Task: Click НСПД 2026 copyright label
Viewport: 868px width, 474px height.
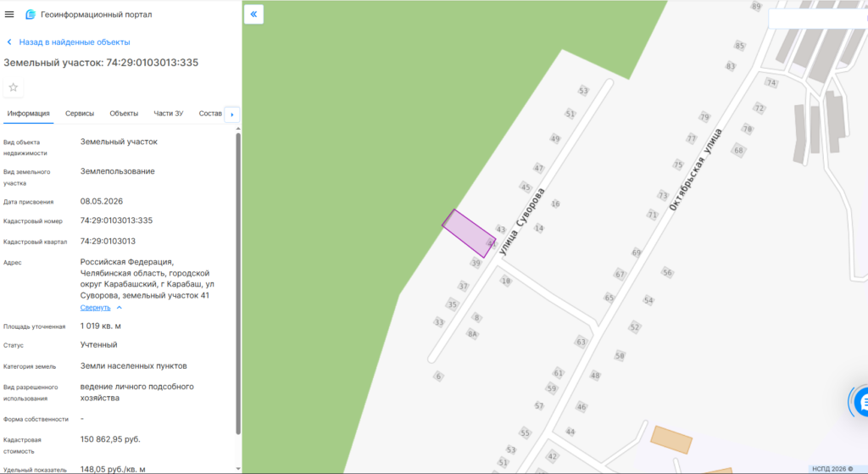Action: coord(832,469)
